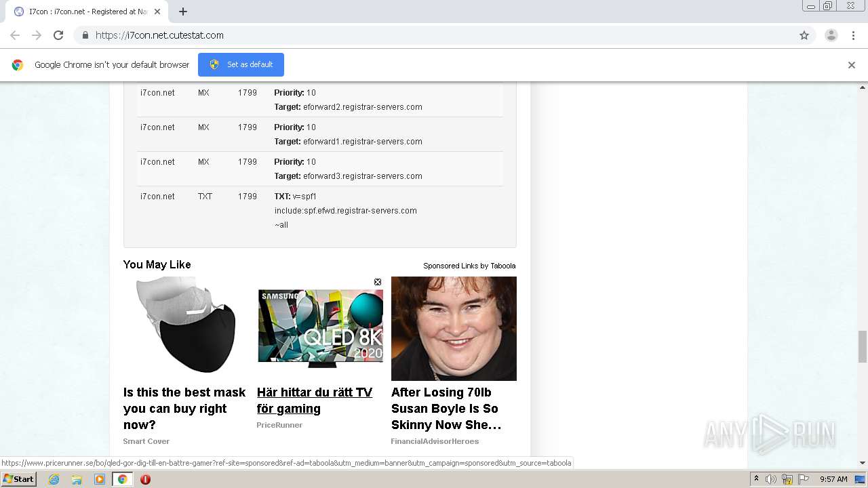The image size is (868, 488).
Task: Bookmark this page with the star
Action: click(x=804, y=35)
